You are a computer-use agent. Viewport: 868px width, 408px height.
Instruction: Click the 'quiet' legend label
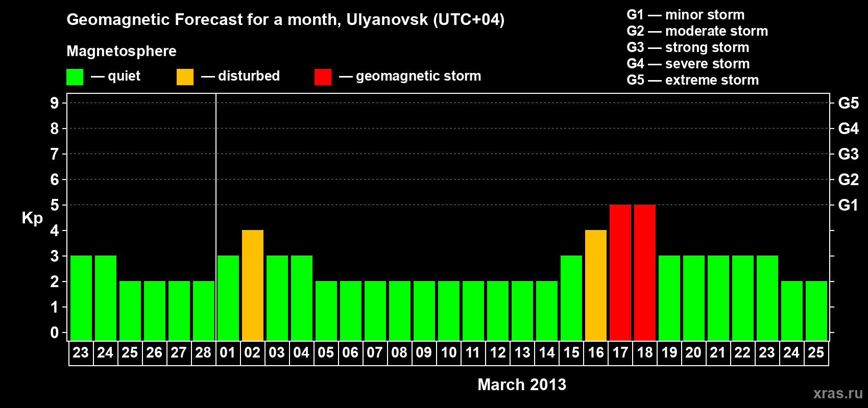(x=124, y=76)
